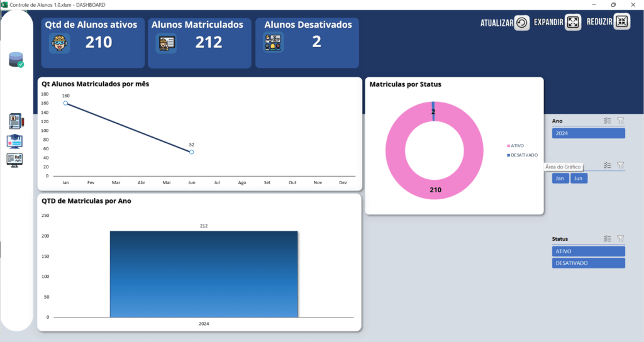Click the Dez label on month axis
This screenshot has width=644, height=342.
point(343,182)
